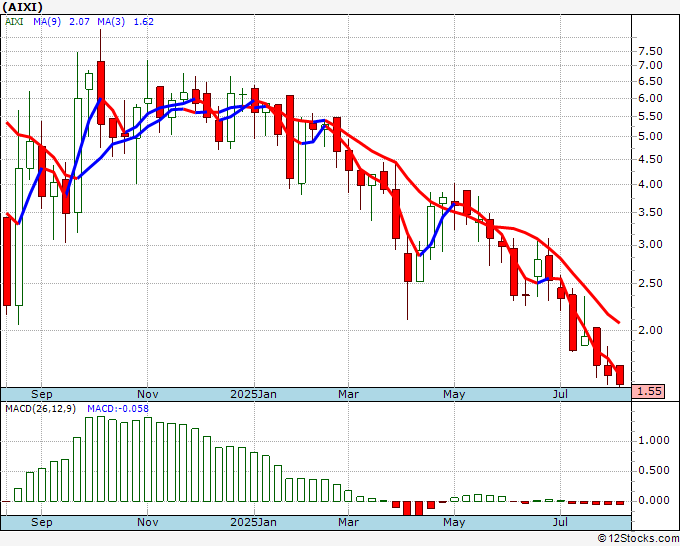Image resolution: width=680 pixels, height=546 pixels.
Task: Click Sep on the price chart axis
Action: (x=42, y=394)
